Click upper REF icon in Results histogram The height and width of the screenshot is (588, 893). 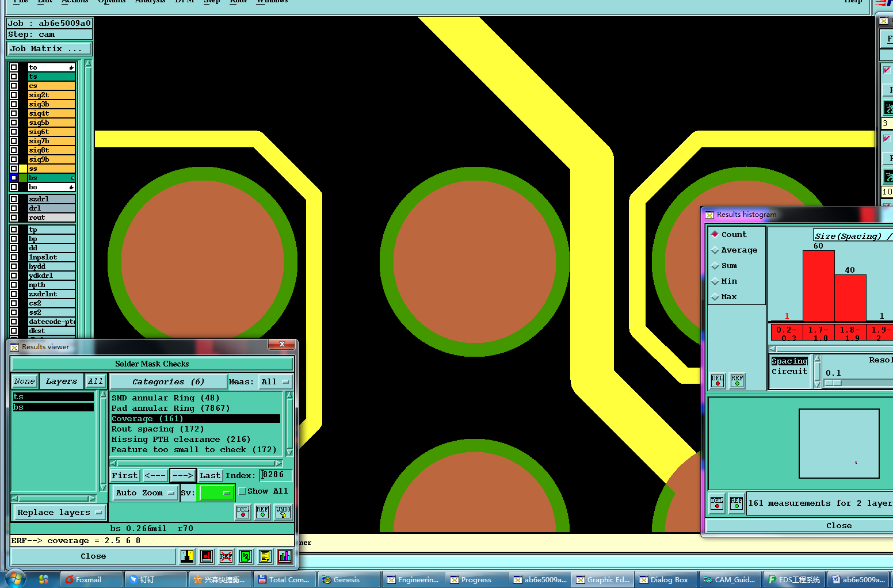point(737,381)
